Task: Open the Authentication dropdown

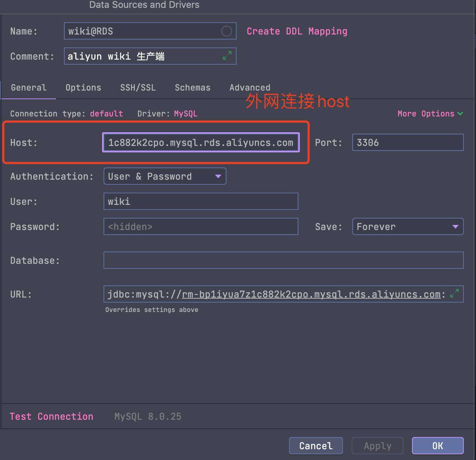Action: (165, 176)
